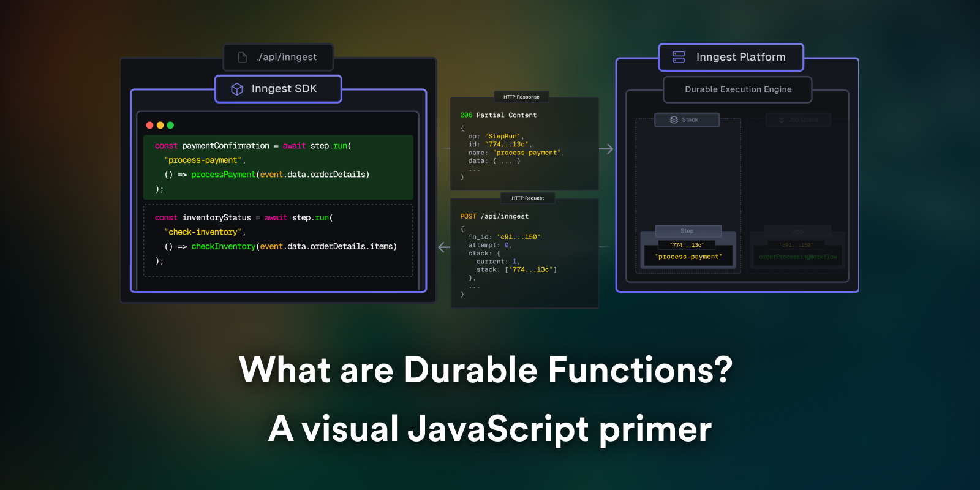Click the layers icon in Stack label
The height and width of the screenshot is (490, 980).
coord(674,119)
